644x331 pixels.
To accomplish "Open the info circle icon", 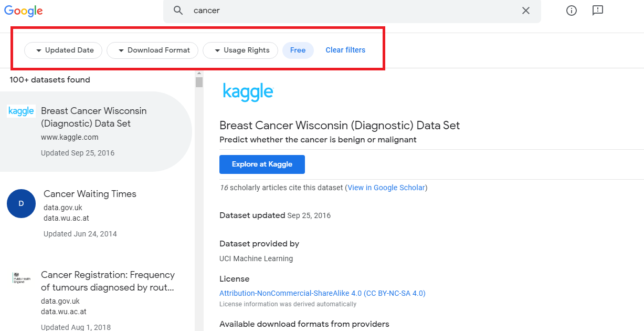I will [572, 11].
